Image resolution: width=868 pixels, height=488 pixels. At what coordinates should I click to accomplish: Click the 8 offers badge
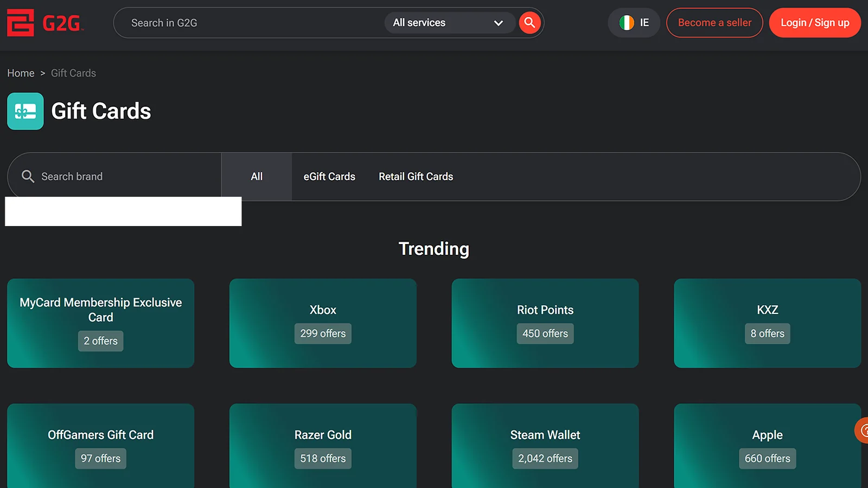click(768, 333)
